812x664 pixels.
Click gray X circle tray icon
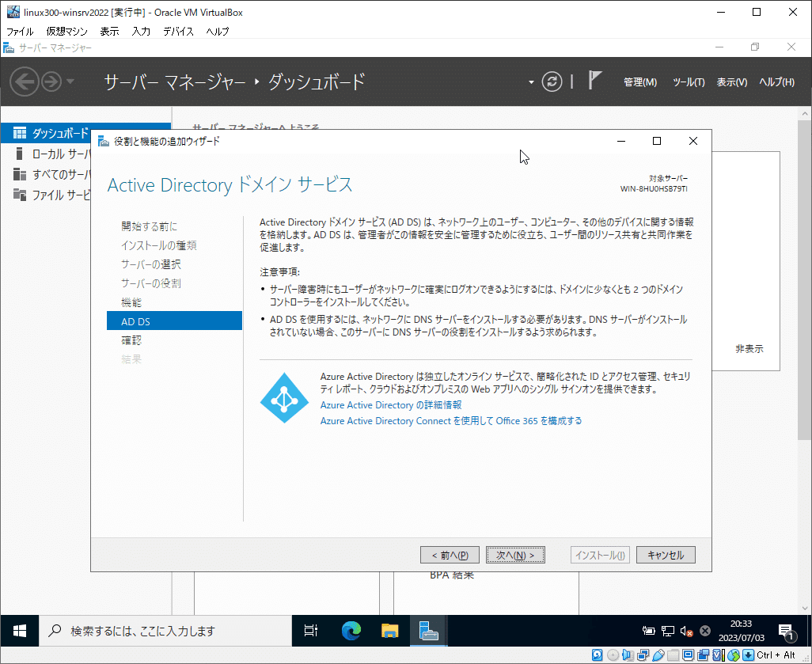click(x=705, y=631)
